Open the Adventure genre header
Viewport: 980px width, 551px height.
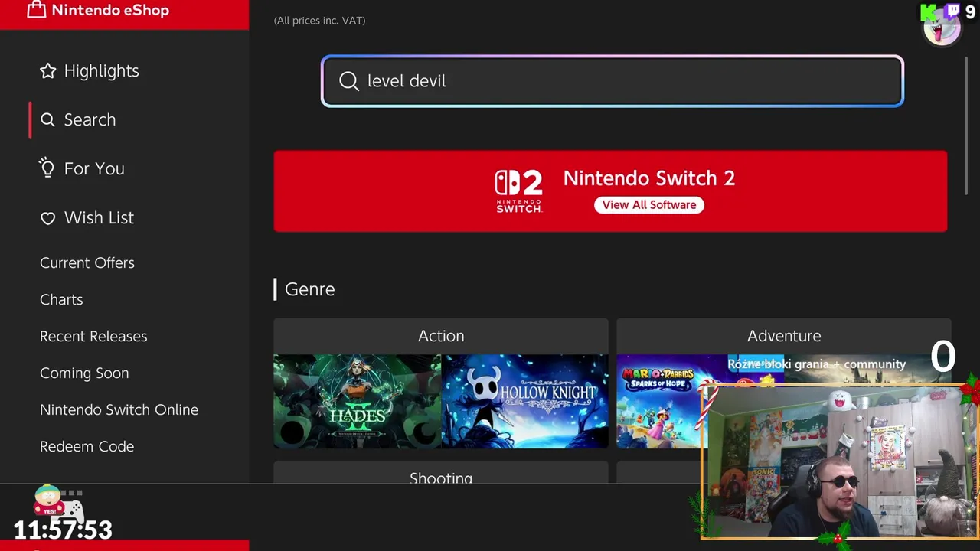(x=784, y=336)
